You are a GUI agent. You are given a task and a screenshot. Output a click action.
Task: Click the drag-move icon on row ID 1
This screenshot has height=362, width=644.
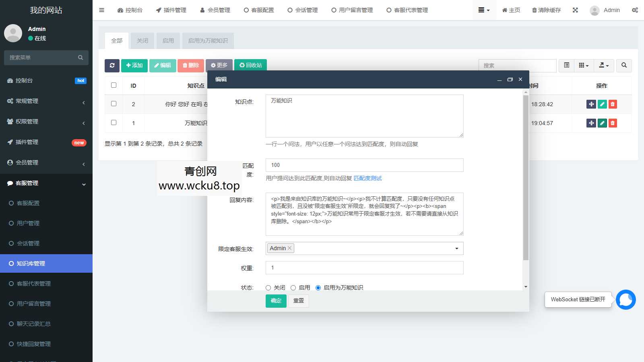click(x=591, y=123)
